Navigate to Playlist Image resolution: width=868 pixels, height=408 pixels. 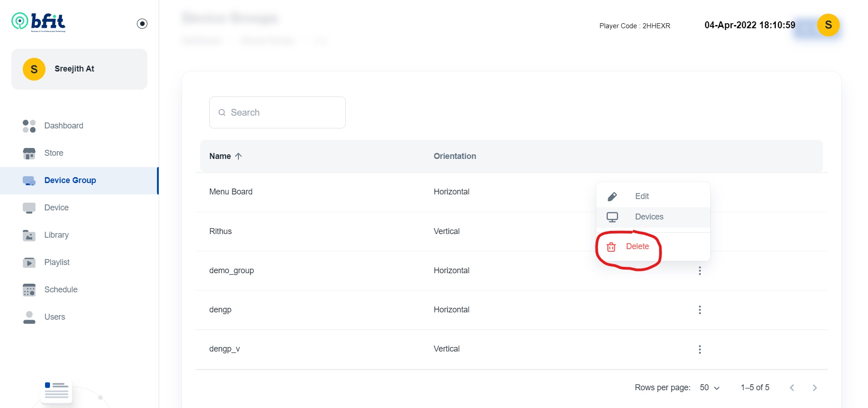click(x=79, y=262)
